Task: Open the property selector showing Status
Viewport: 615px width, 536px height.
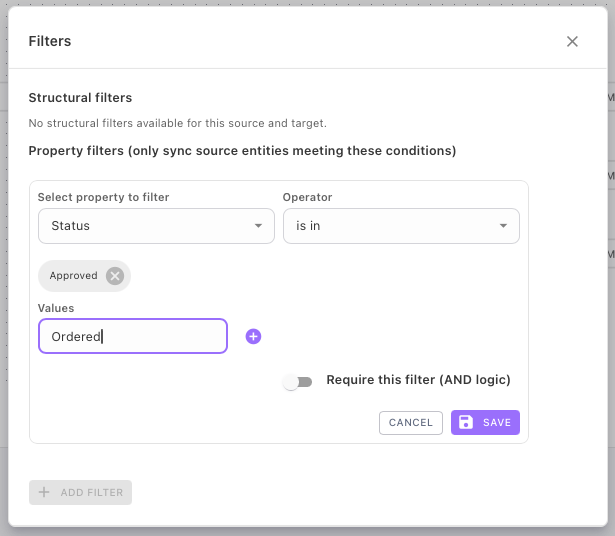Action: tap(145, 226)
